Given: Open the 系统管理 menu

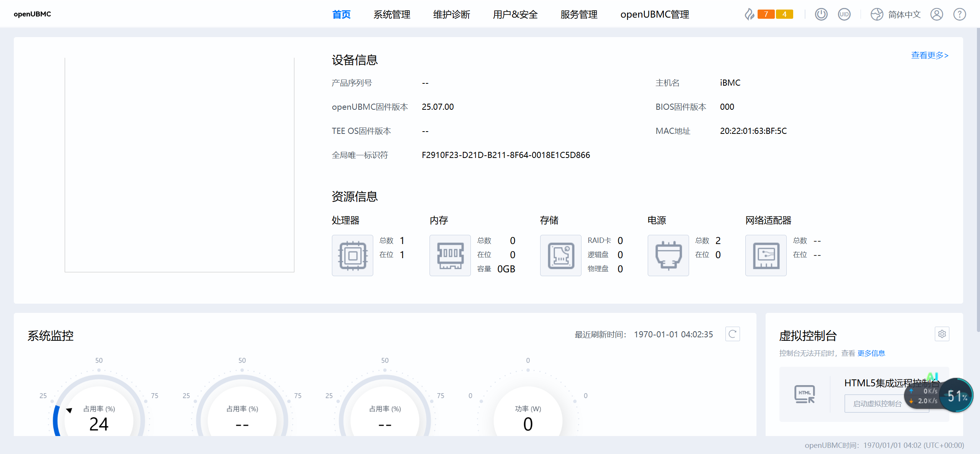Looking at the screenshot, I should tap(392, 15).
